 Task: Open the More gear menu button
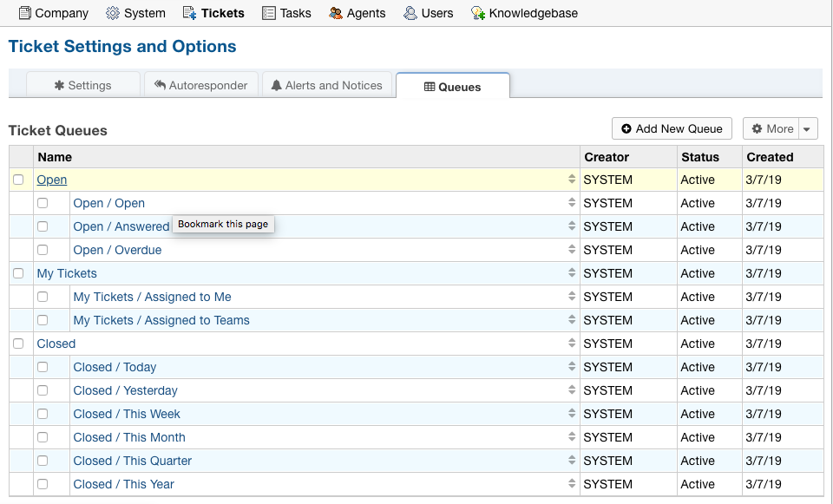(771, 129)
